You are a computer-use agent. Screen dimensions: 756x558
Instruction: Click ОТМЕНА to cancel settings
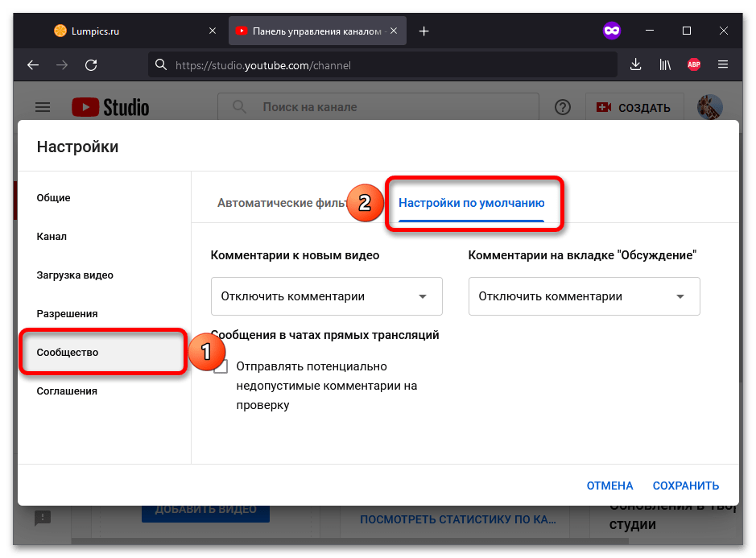(x=609, y=486)
